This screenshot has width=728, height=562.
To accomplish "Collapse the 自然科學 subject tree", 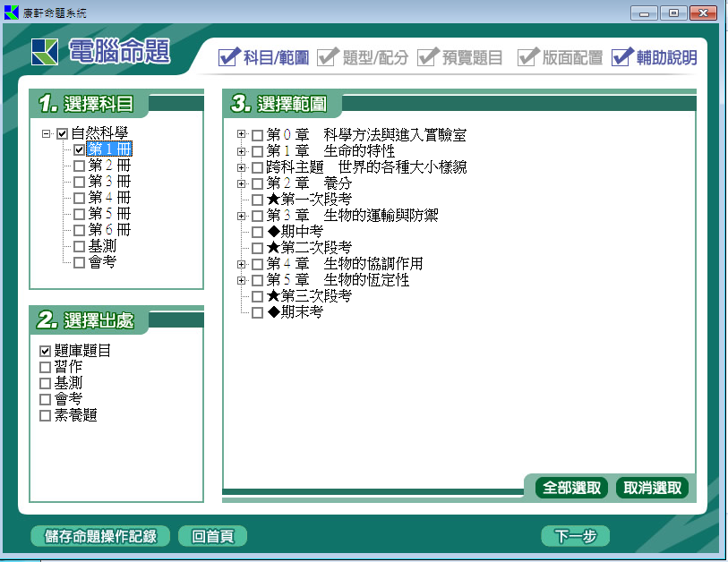I will [46, 133].
